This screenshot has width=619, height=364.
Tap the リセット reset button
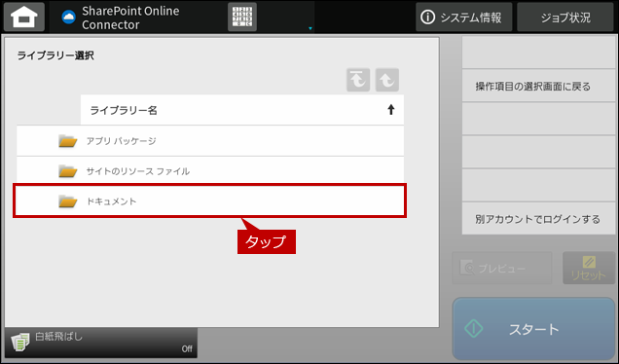[589, 268]
